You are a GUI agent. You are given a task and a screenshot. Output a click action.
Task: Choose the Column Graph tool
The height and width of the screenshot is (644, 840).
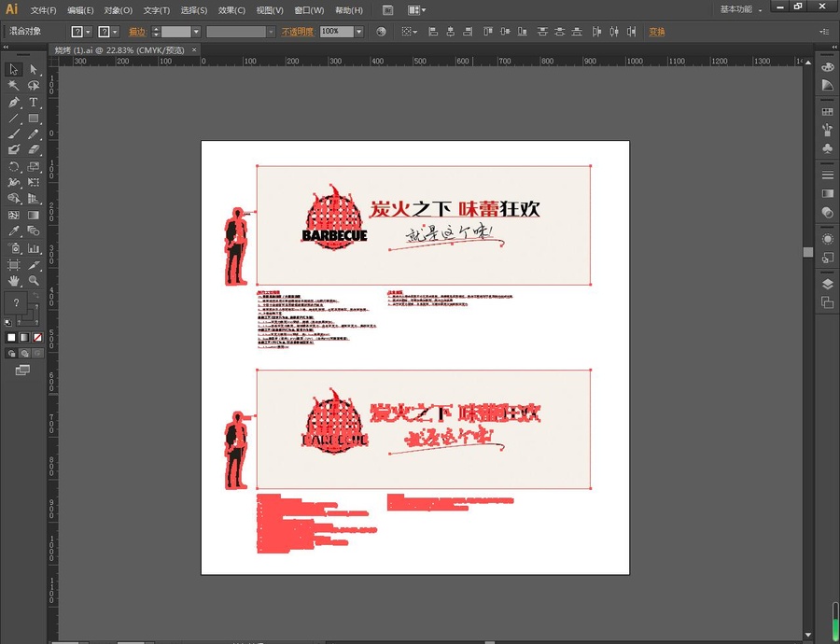tap(34, 248)
